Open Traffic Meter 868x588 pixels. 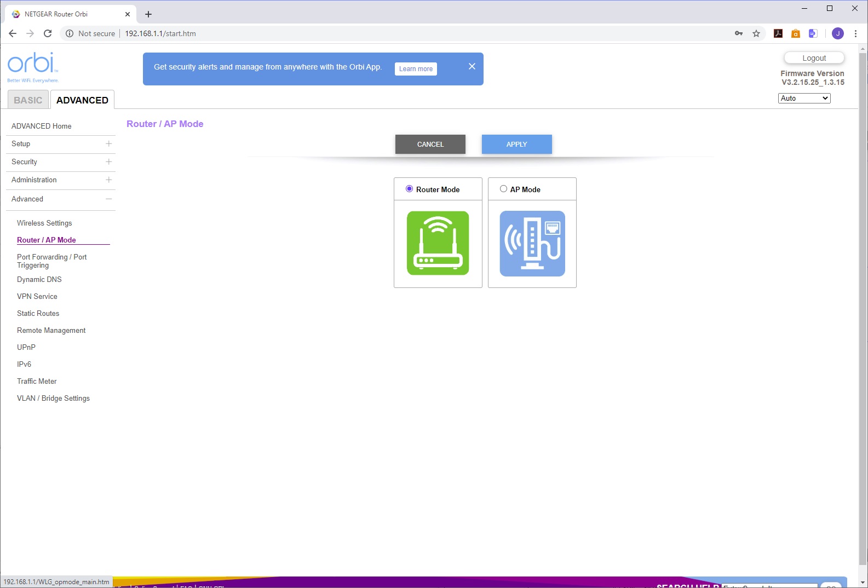click(37, 381)
